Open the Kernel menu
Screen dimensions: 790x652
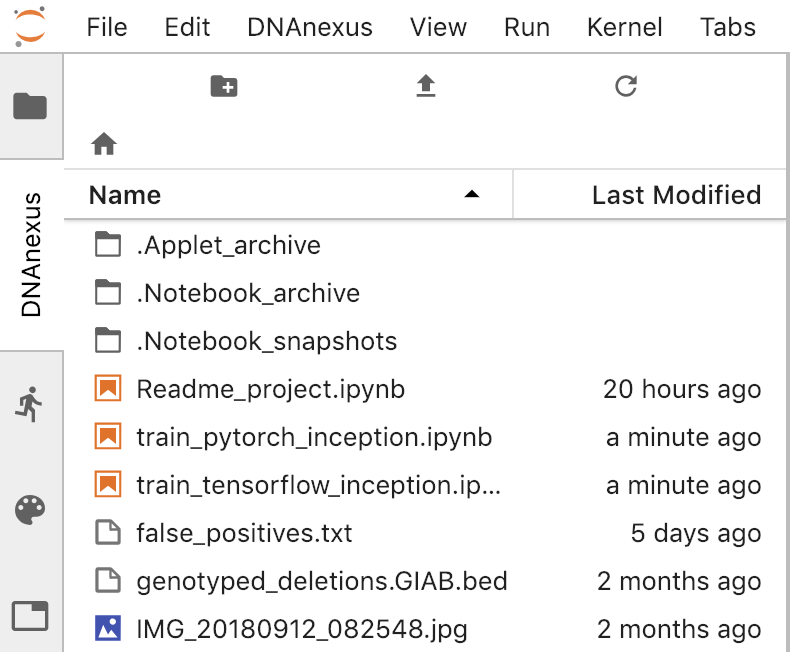[x=625, y=27]
